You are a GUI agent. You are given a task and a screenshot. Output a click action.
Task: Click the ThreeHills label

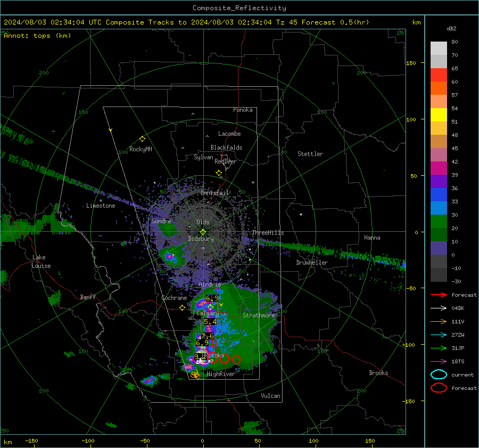coord(268,233)
